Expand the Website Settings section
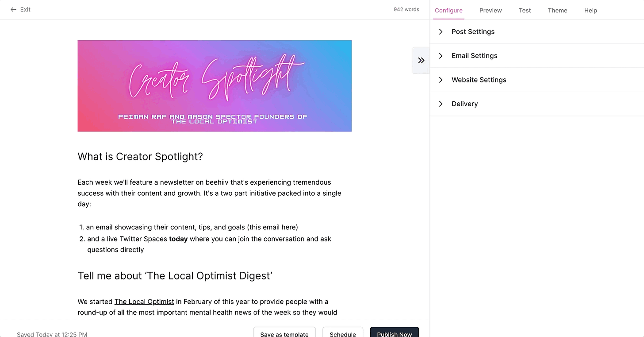 pos(537,80)
